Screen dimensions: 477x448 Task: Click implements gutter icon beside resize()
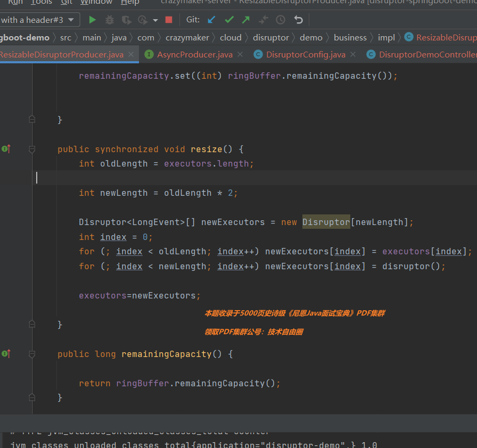pyautogui.click(x=6, y=149)
